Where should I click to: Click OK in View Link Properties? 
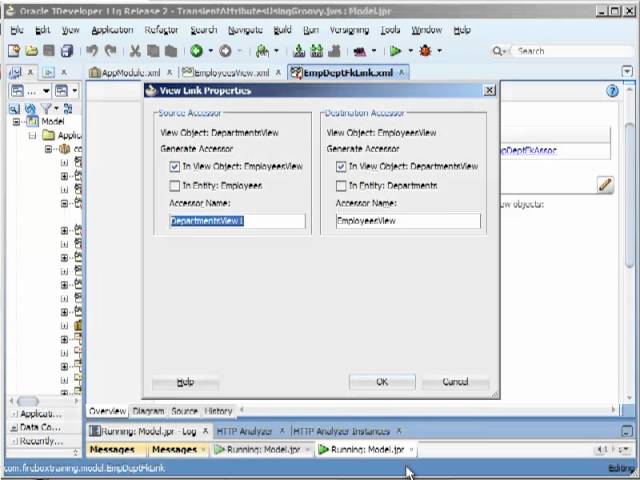click(382, 382)
